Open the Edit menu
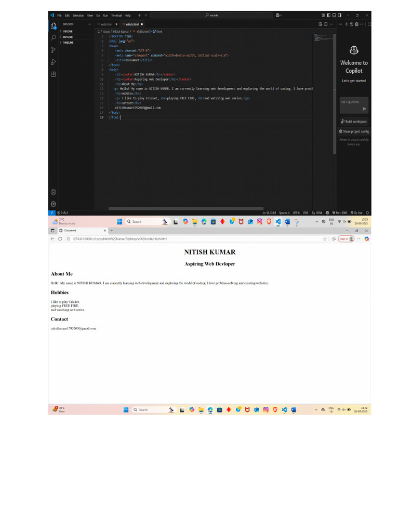 (x=67, y=15)
